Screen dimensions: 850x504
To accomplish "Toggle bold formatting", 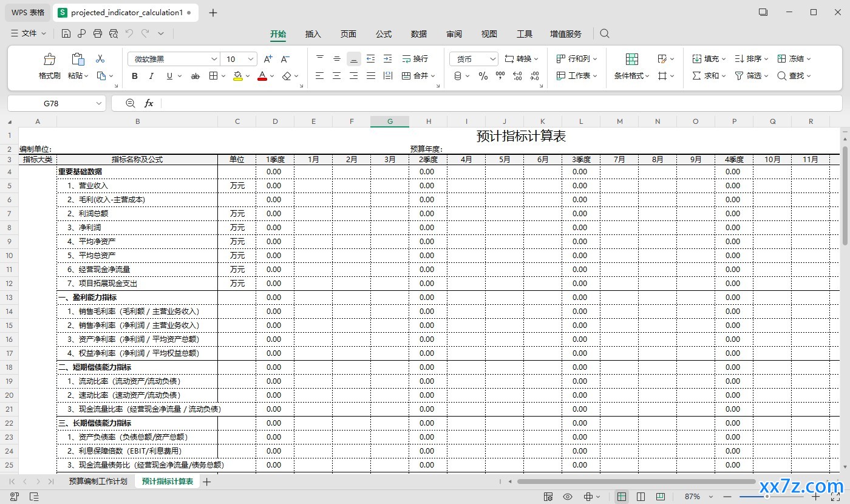I will tap(135, 76).
